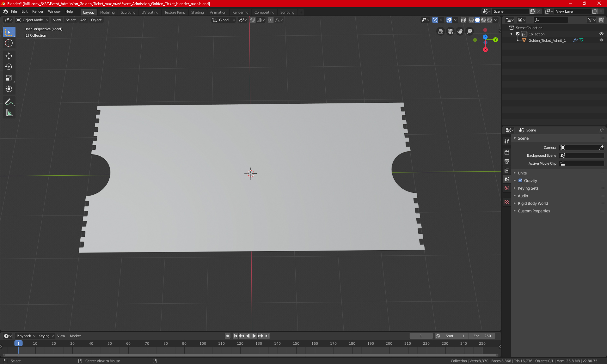Open World properties tab icon

point(507,188)
